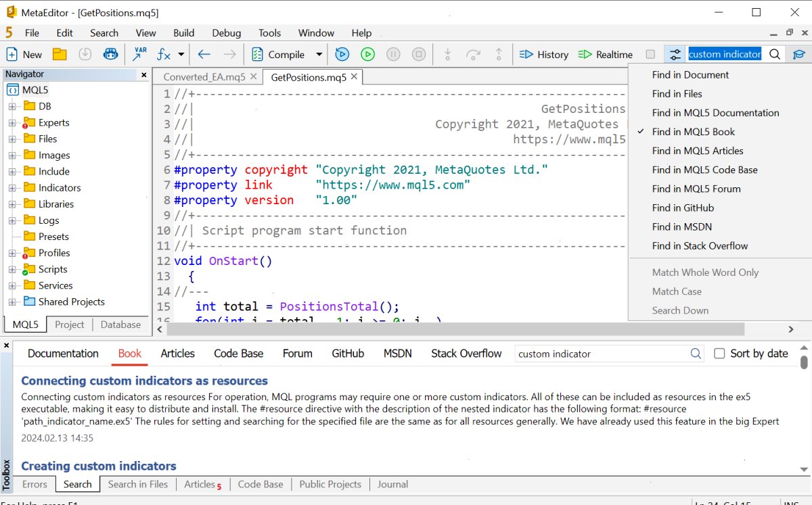812x505 pixels.
Task: Click the blue play icon in the toolbar
Action: coord(342,55)
